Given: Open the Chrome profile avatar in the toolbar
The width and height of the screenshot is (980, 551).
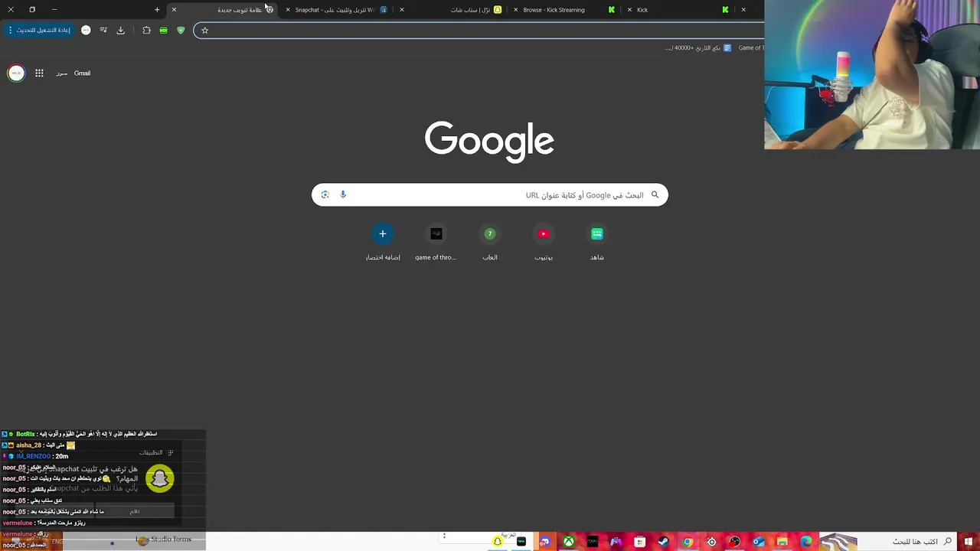Looking at the screenshot, I should click(86, 31).
